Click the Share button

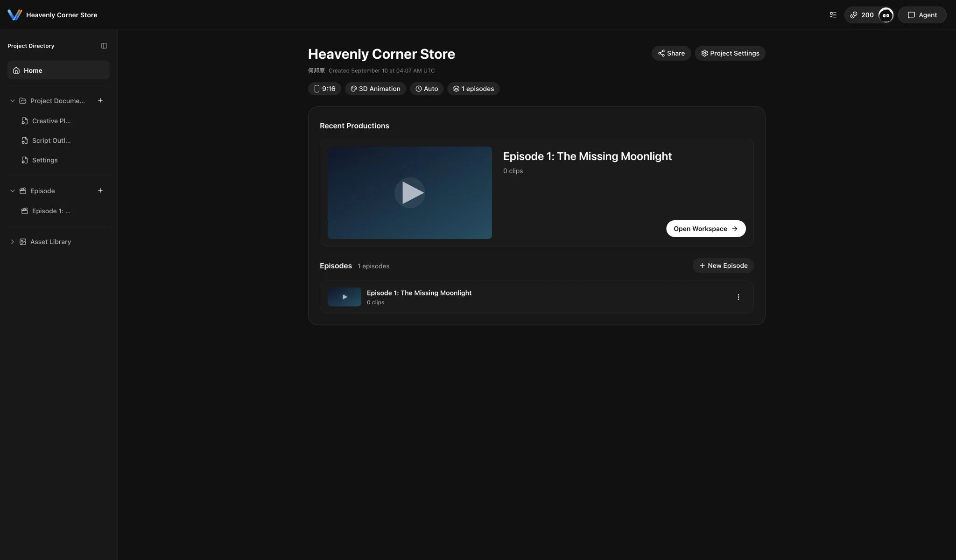[671, 53]
